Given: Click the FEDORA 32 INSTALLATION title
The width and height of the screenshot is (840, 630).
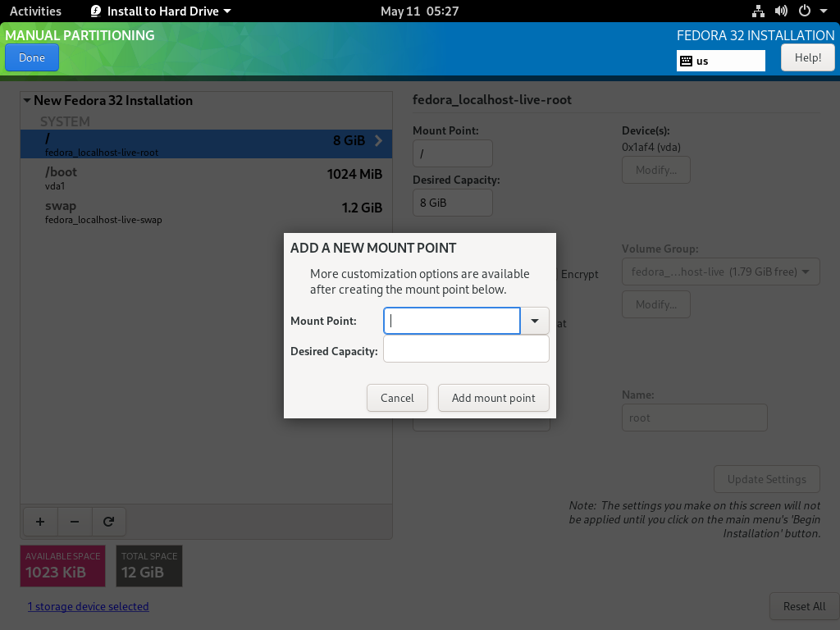Looking at the screenshot, I should 756,35.
